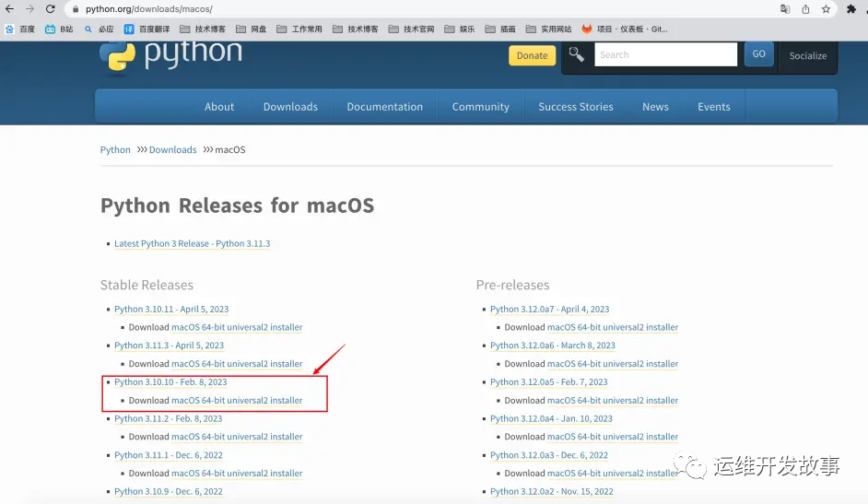Image resolution: width=868 pixels, height=504 pixels.
Task: Open the Python 3.11.1 - Dec. 6, 2022 release
Action: (x=169, y=455)
